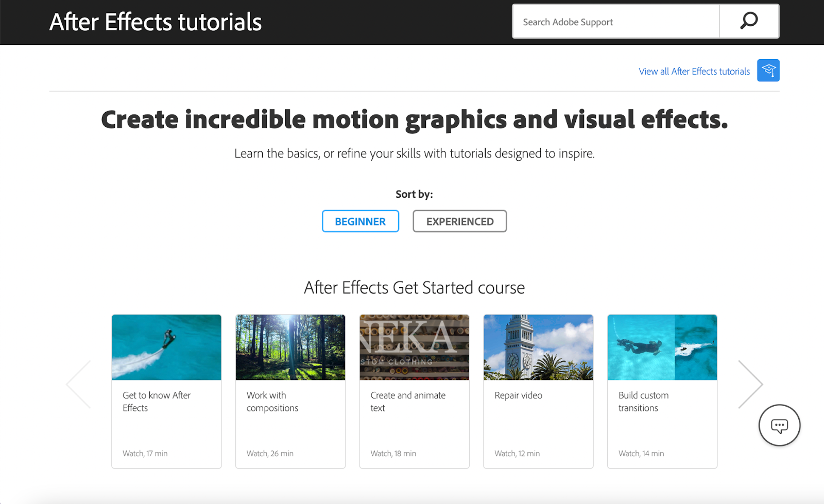Open the Repair video tutorial card
The height and width of the screenshot is (504, 824).
click(x=518, y=395)
